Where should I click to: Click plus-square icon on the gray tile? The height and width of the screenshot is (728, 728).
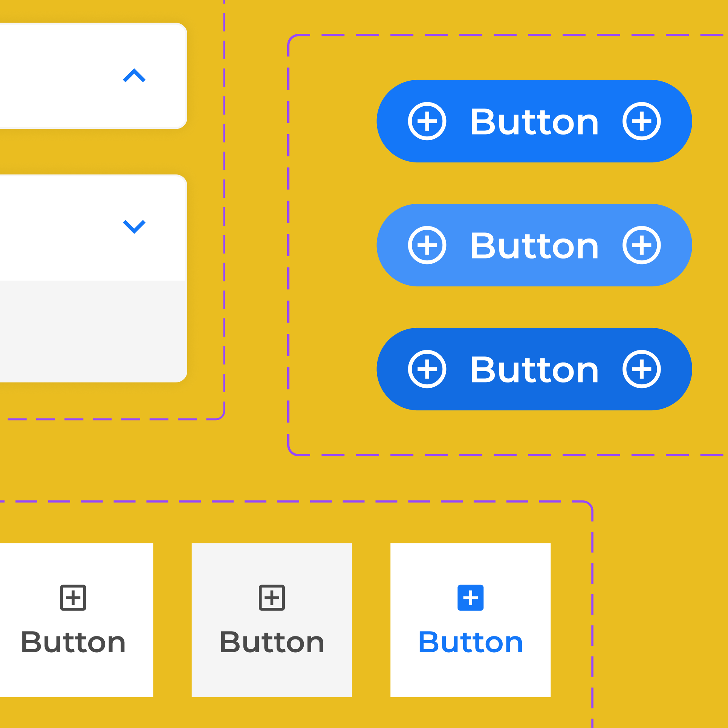[x=272, y=598]
